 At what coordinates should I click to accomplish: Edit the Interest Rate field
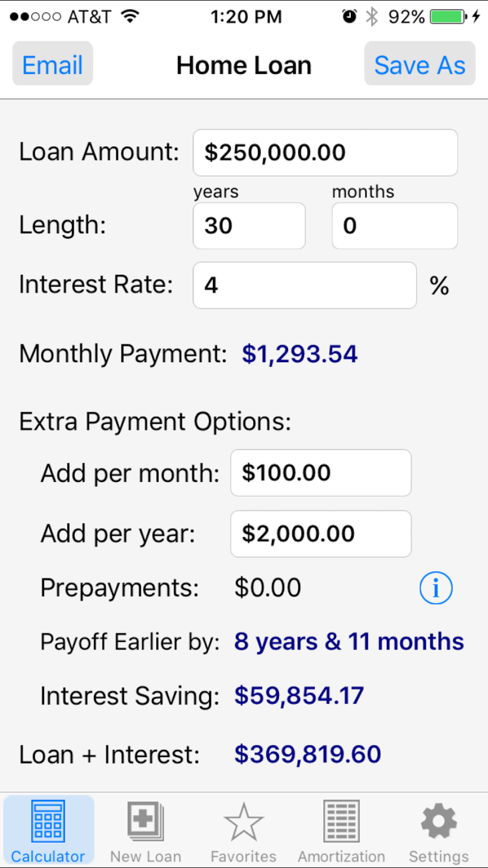click(x=305, y=285)
